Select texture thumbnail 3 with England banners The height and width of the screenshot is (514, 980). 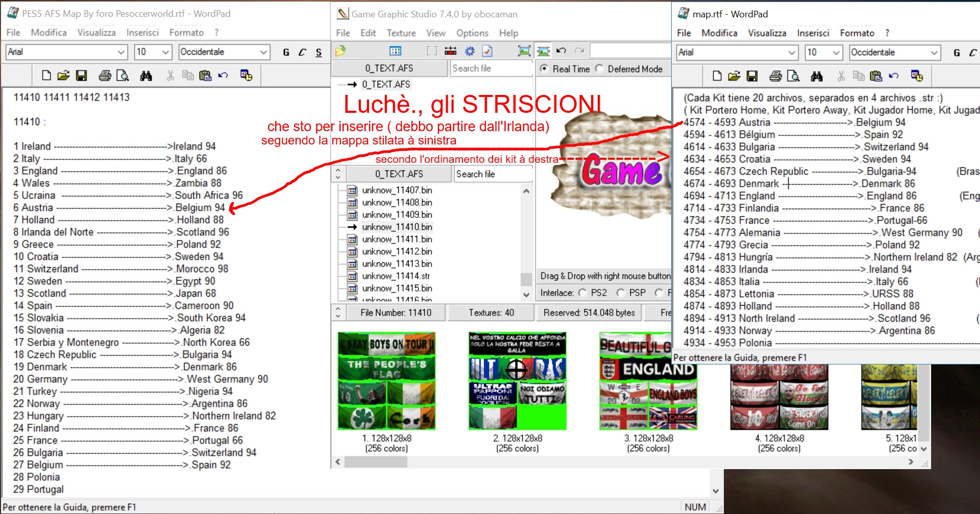[x=648, y=381]
